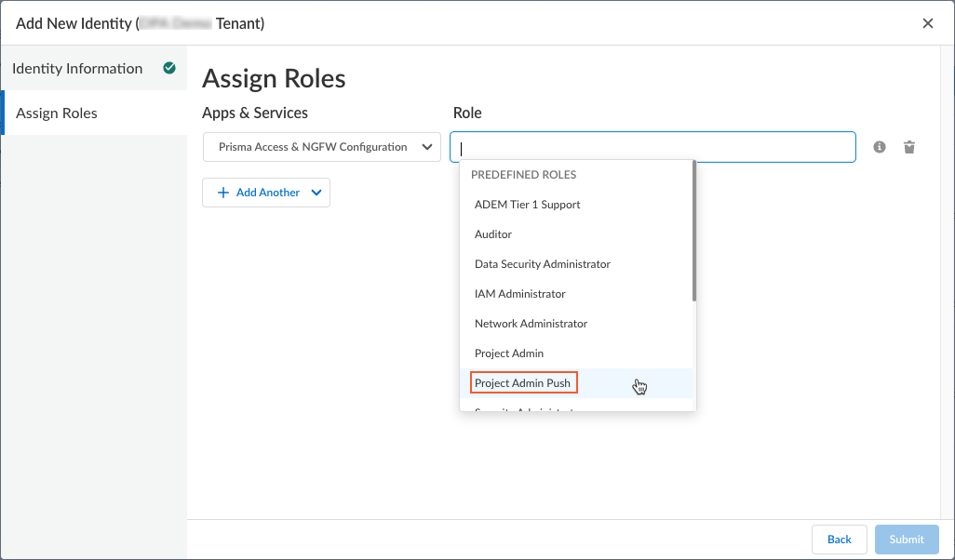Choose the ADEM Tier 1 Support role
This screenshot has height=560, width=955.
pos(527,205)
